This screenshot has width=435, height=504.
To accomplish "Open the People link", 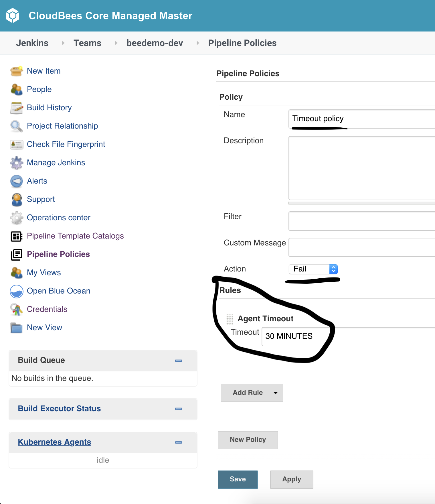I will tap(39, 89).
